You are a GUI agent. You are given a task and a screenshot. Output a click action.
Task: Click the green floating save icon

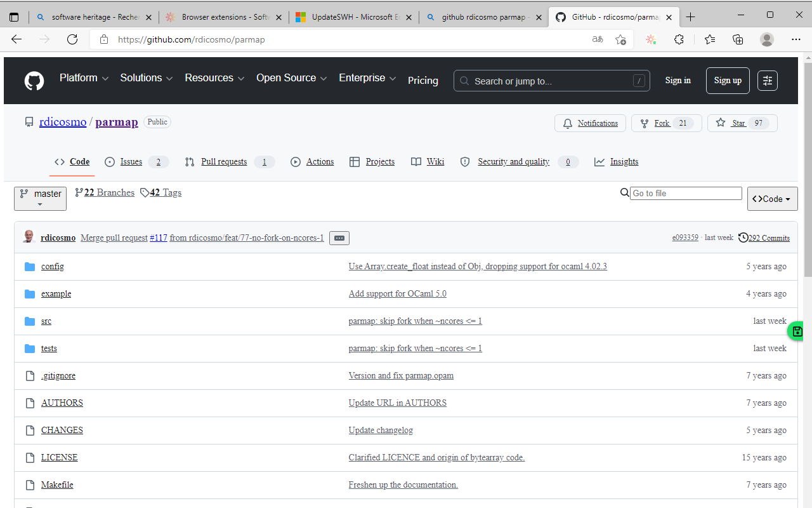click(x=797, y=331)
